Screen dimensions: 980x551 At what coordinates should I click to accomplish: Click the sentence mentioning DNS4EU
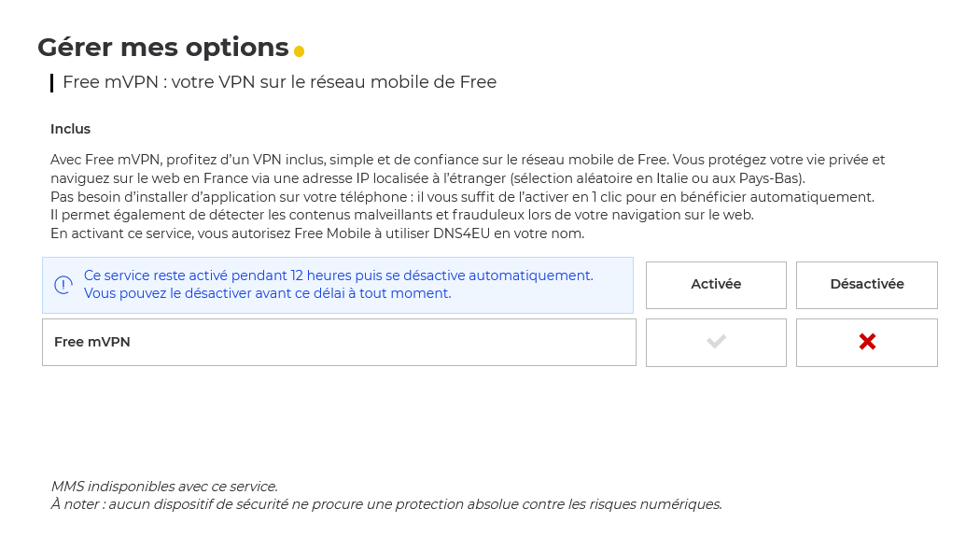[317, 233]
